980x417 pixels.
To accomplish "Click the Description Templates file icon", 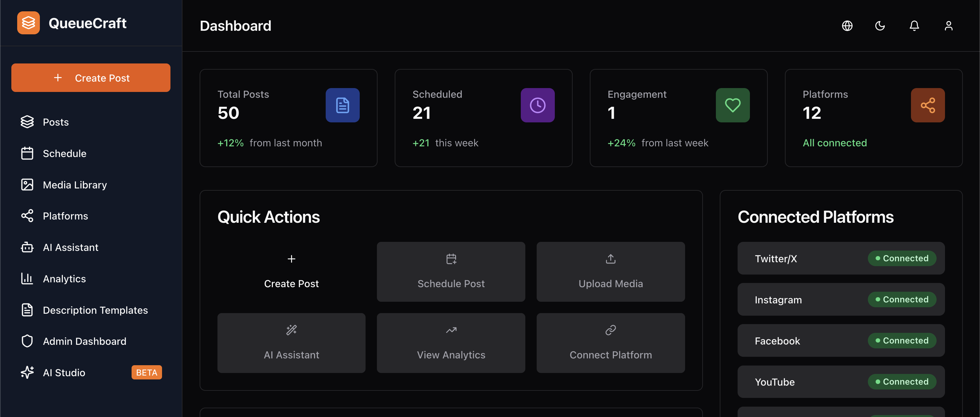I will (x=27, y=310).
